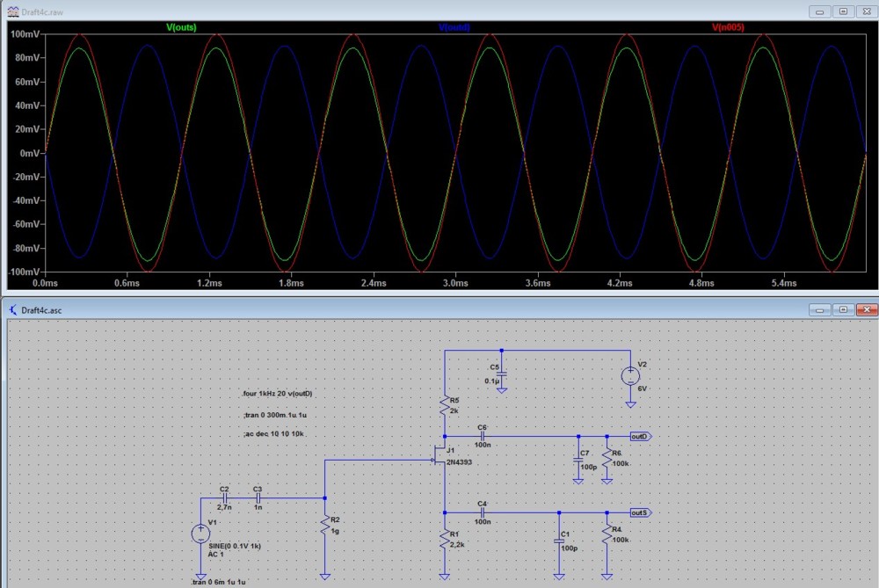
Task: Click the outD output net label
Action: [641, 436]
